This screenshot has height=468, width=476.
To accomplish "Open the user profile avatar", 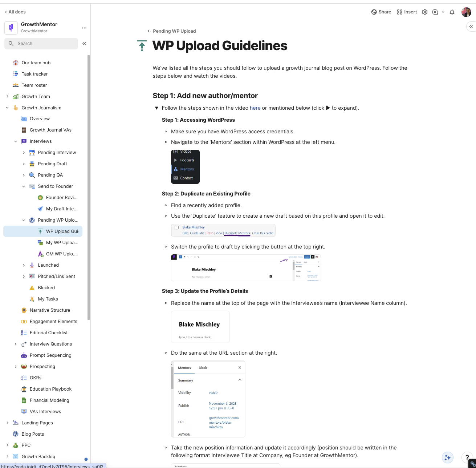I will point(466,12).
